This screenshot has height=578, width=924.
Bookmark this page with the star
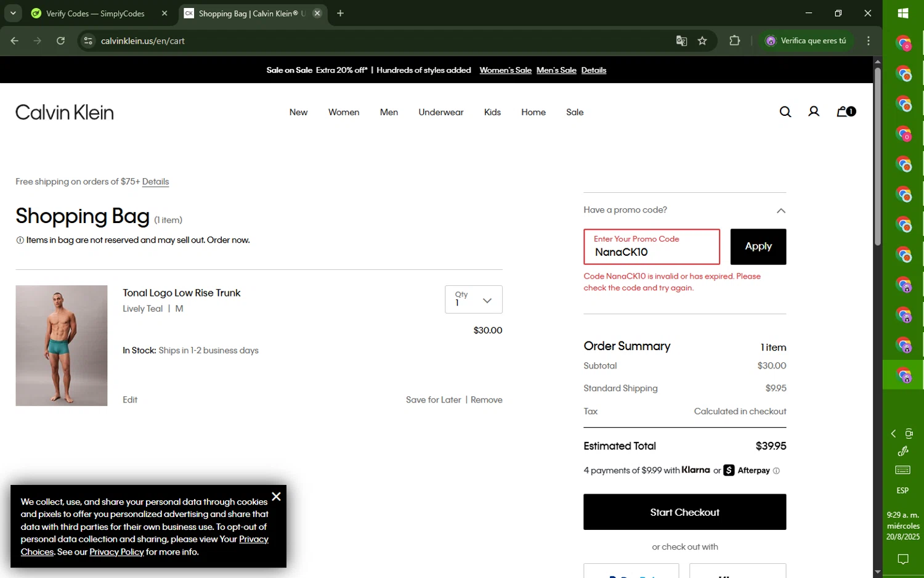click(702, 41)
